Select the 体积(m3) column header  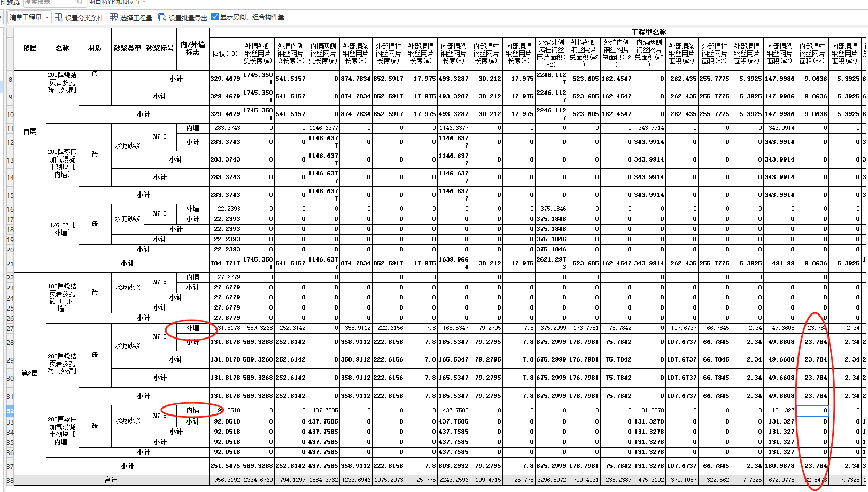pyautogui.click(x=226, y=53)
